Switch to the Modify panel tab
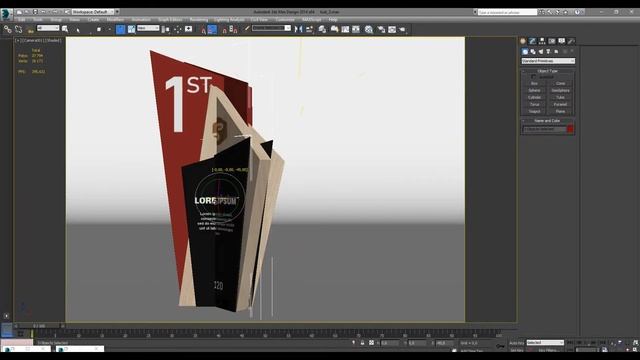 point(533,41)
